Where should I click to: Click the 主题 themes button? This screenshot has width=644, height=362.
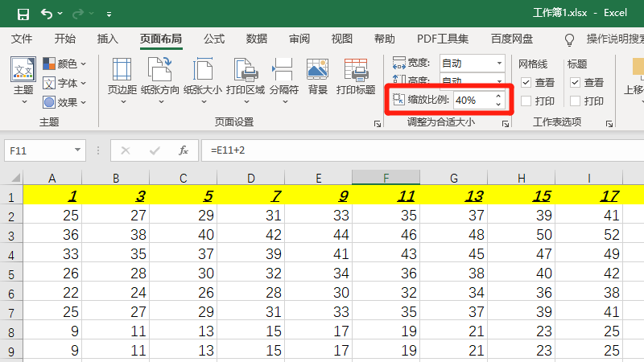coord(23,80)
